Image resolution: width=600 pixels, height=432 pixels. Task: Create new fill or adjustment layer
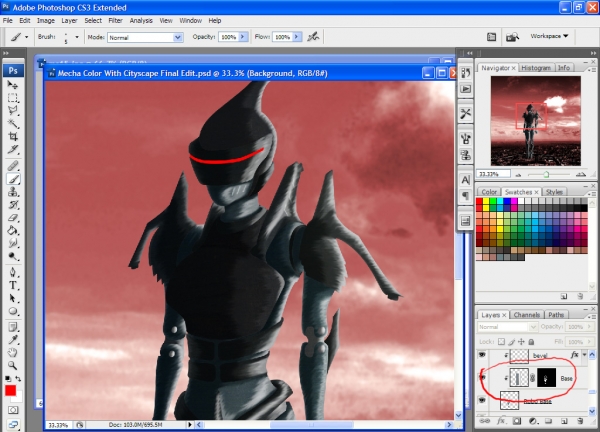533,421
